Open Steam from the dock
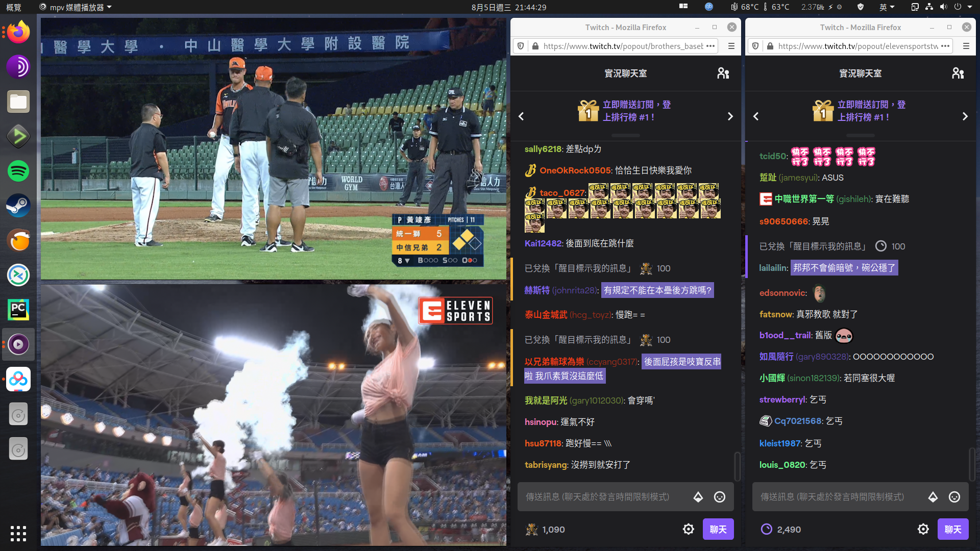980x551 pixels. click(x=18, y=206)
